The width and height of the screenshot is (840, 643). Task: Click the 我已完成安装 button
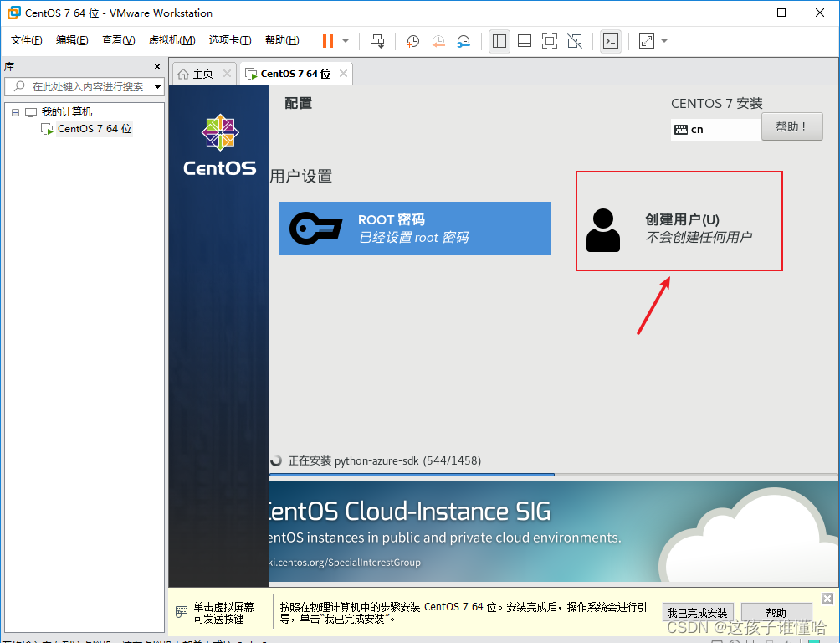[x=697, y=612]
